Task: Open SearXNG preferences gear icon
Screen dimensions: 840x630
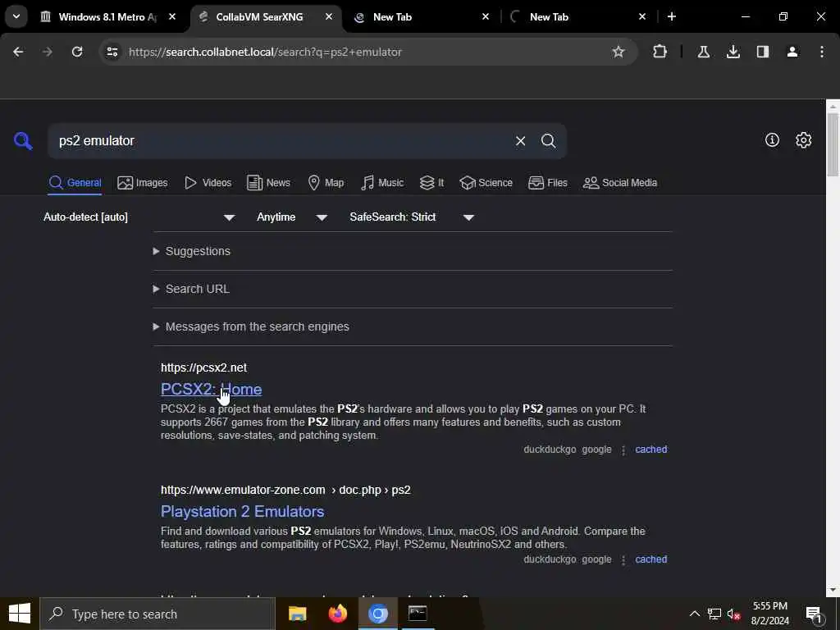Action: pos(804,139)
